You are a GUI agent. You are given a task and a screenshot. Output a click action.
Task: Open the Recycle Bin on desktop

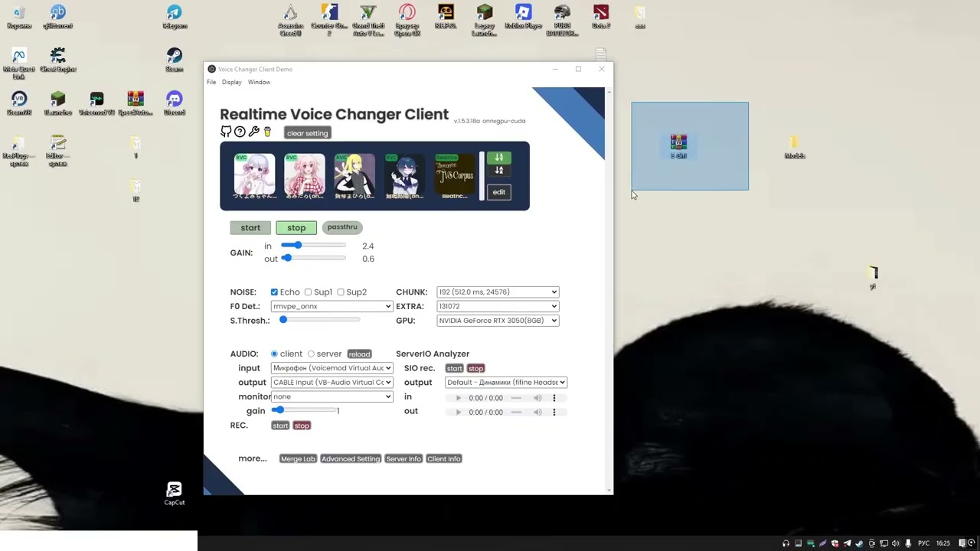coord(19,17)
